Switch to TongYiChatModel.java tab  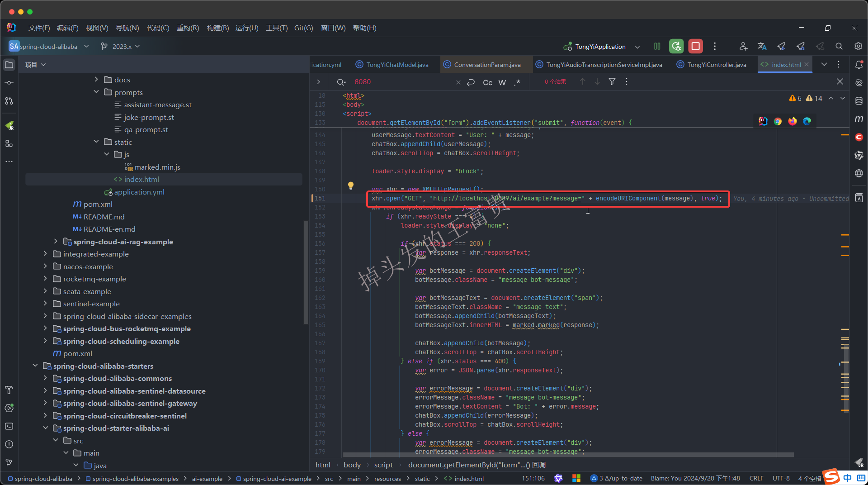(x=392, y=65)
